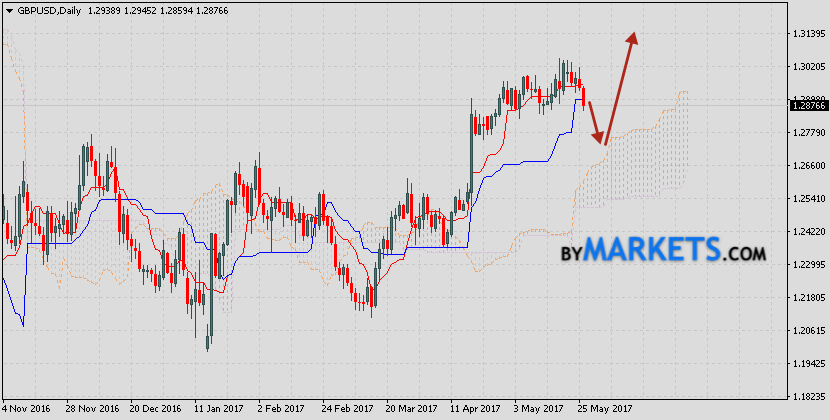830x420 pixels.
Task: Click the BYMARKETS.COM watermark logo
Action: pyautogui.click(x=662, y=247)
